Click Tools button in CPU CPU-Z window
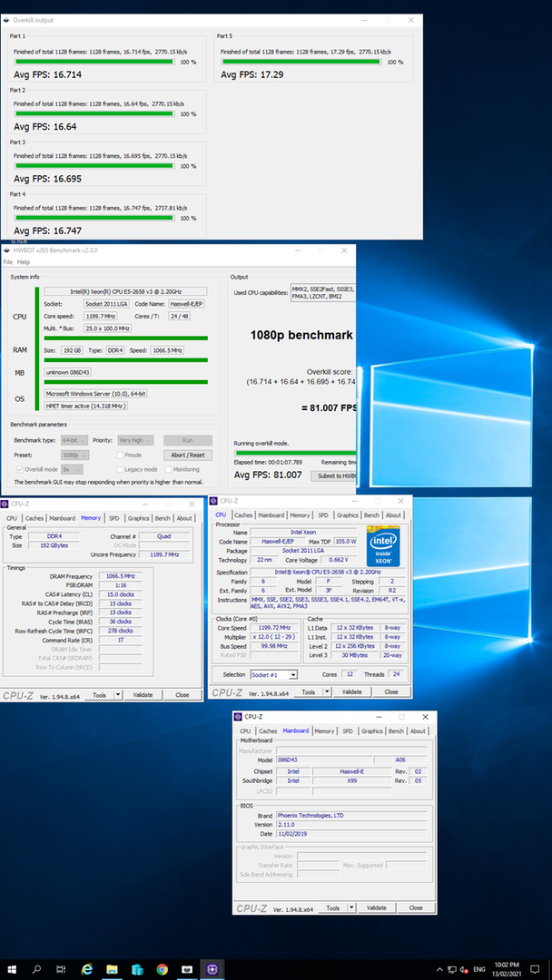552x980 pixels. [308, 691]
